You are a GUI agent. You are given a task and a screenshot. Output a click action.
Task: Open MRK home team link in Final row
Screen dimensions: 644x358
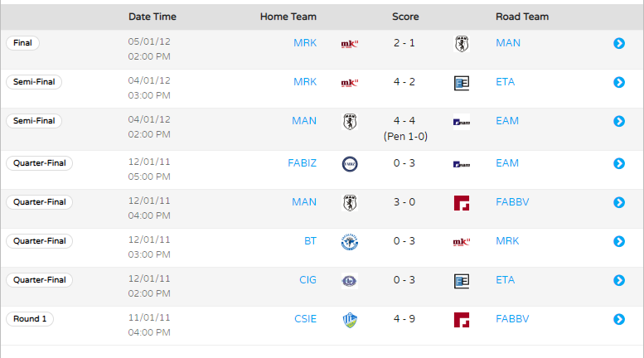click(x=305, y=43)
